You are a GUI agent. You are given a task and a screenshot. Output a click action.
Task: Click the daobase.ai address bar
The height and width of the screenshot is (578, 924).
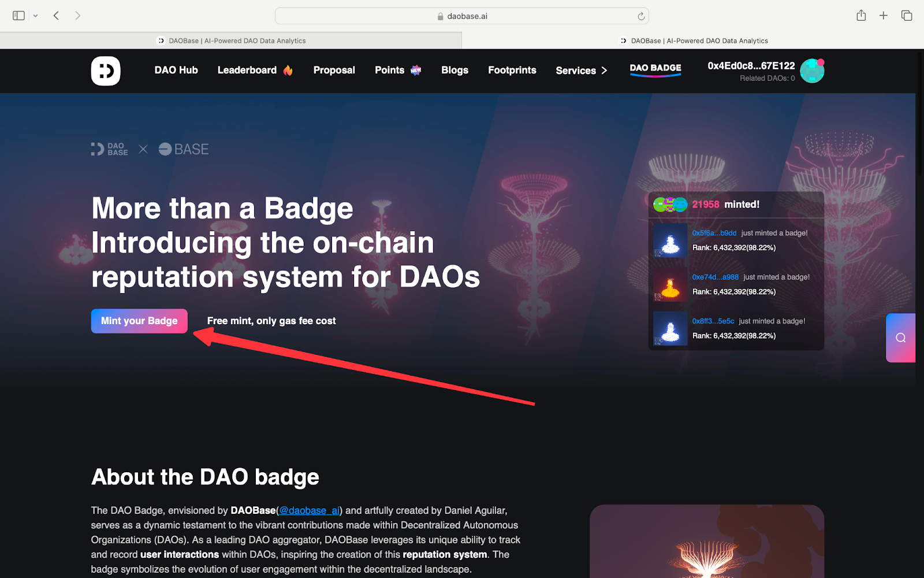pos(462,16)
